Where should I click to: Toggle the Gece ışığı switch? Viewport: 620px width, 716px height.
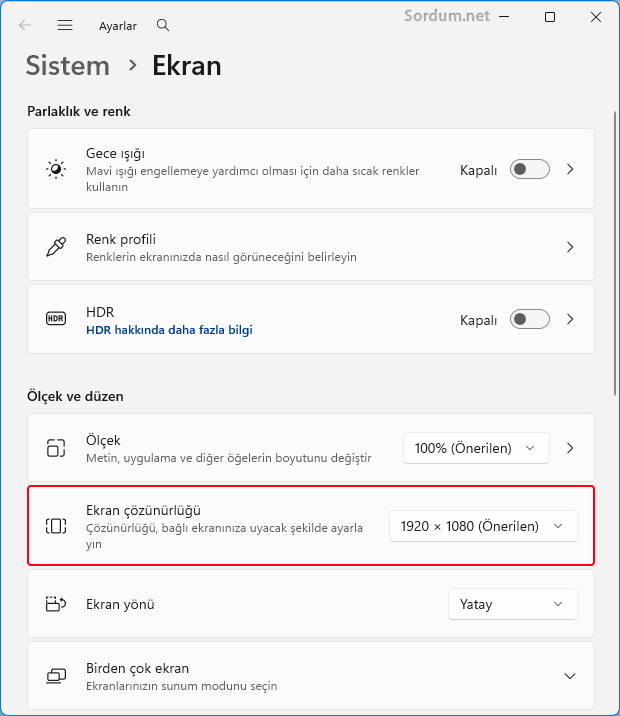tap(530, 169)
